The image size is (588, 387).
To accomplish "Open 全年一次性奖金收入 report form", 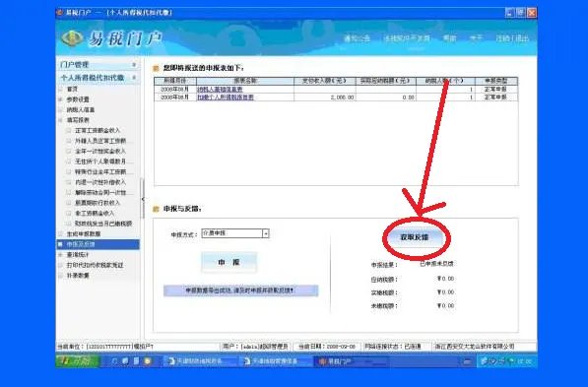I will 100,151.
